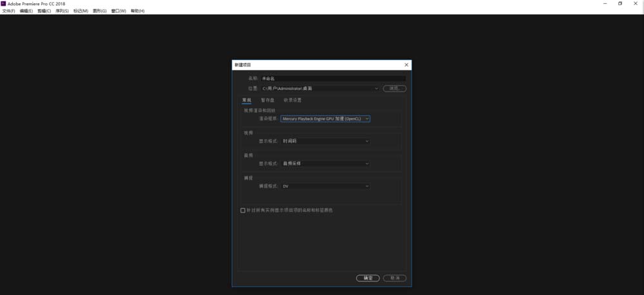Switch to the 收录设置 tab
Screen dimensions: 644x295
(x=292, y=100)
